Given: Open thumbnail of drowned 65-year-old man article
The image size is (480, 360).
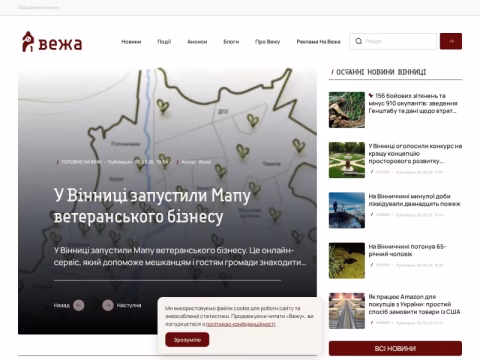Looking at the screenshot, I should tap(347, 261).
